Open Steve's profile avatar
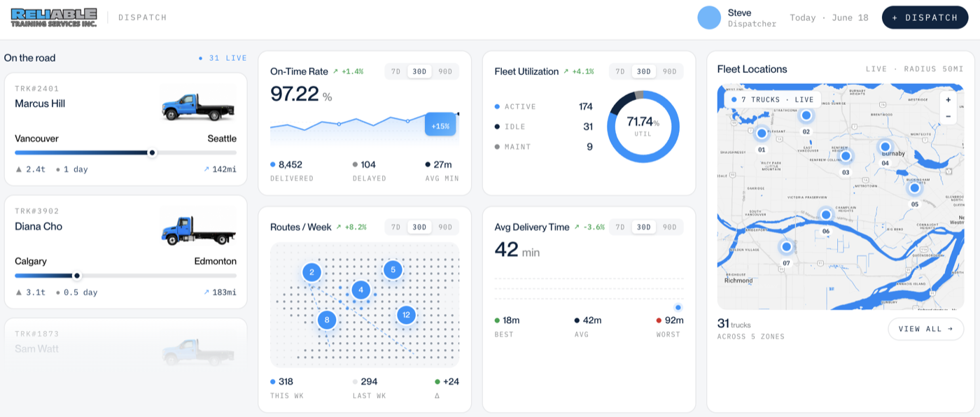980x417 pixels. pos(709,17)
